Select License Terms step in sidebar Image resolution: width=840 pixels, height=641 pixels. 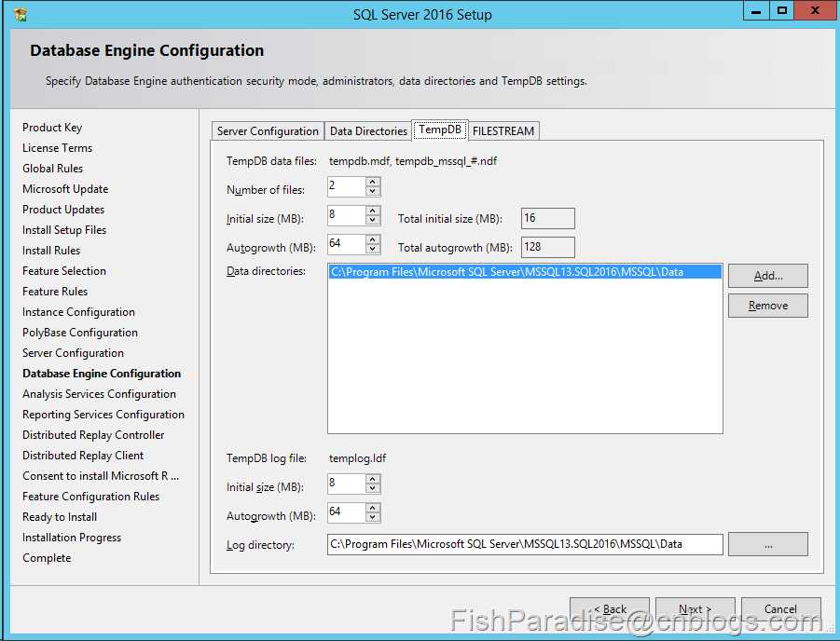pyautogui.click(x=57, y=148)
